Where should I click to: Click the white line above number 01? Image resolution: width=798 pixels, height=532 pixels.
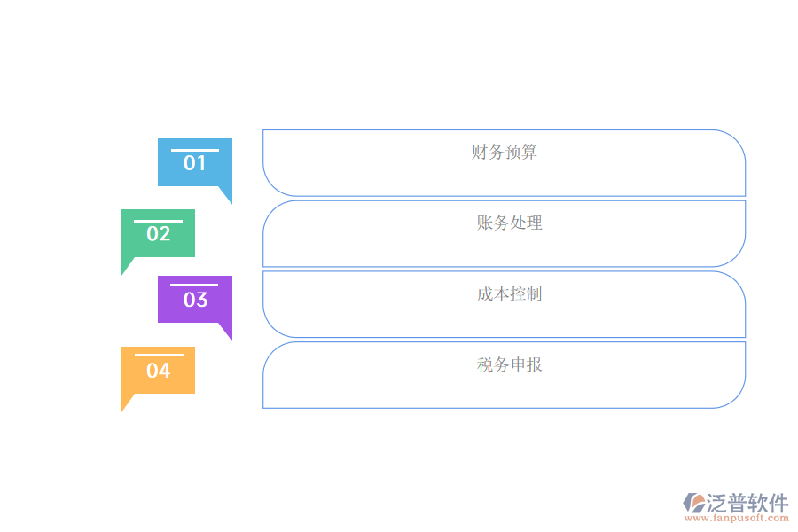(195, 150)
